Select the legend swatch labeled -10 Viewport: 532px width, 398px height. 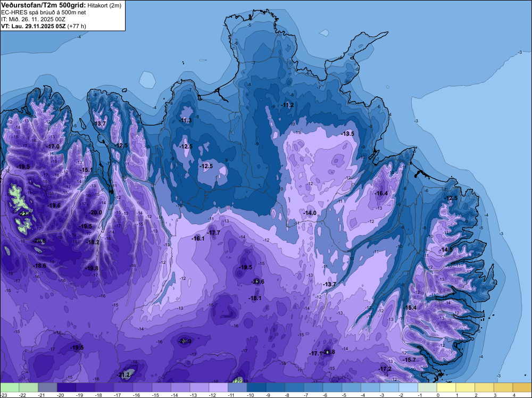coord(256,387)
